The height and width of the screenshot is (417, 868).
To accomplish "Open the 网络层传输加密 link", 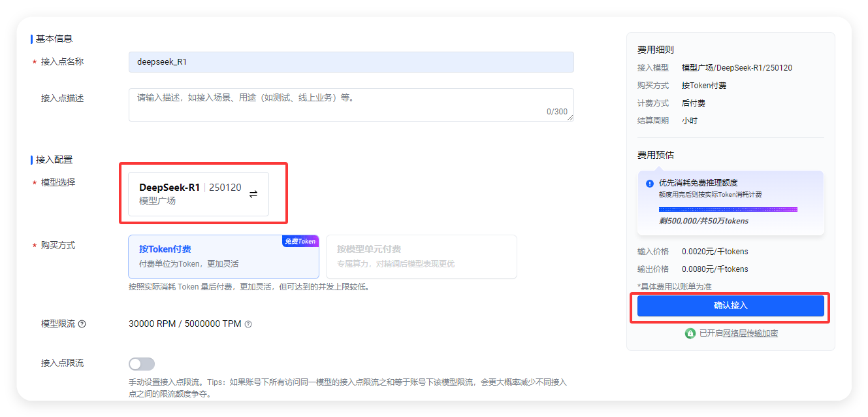I will click(x=750, y=333).
